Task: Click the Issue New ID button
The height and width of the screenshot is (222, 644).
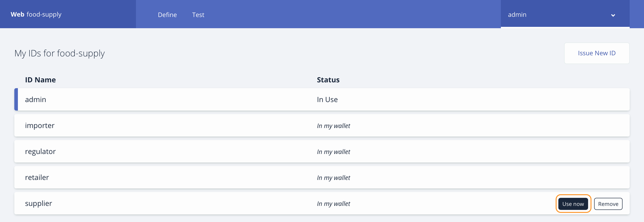Action: 597,53
